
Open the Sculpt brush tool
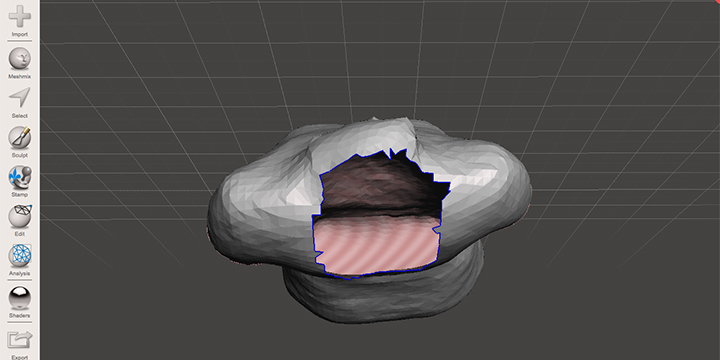(x=20, y=141)
